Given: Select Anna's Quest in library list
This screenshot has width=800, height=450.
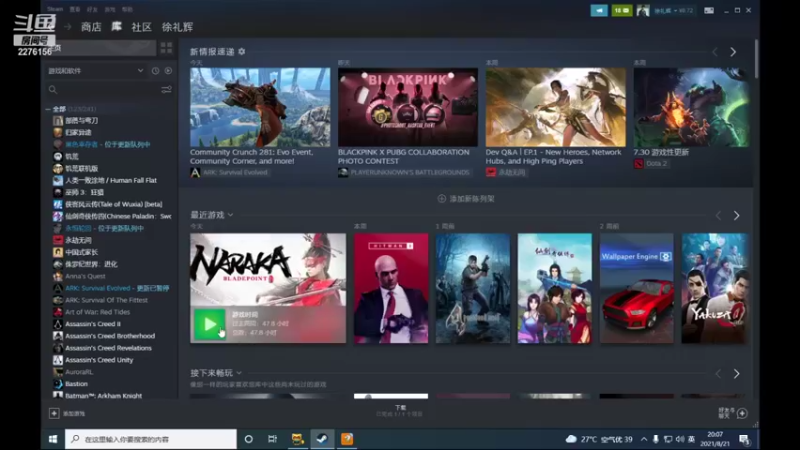Looking at the screenshot, I should point(85,277).
